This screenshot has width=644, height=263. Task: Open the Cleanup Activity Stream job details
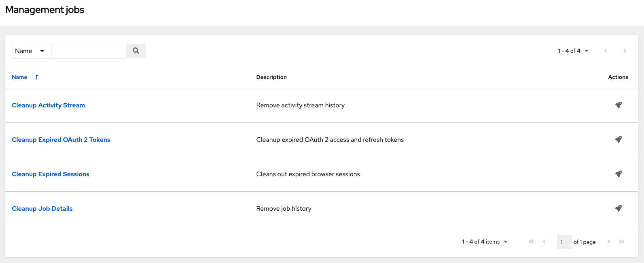pos(49,105)
